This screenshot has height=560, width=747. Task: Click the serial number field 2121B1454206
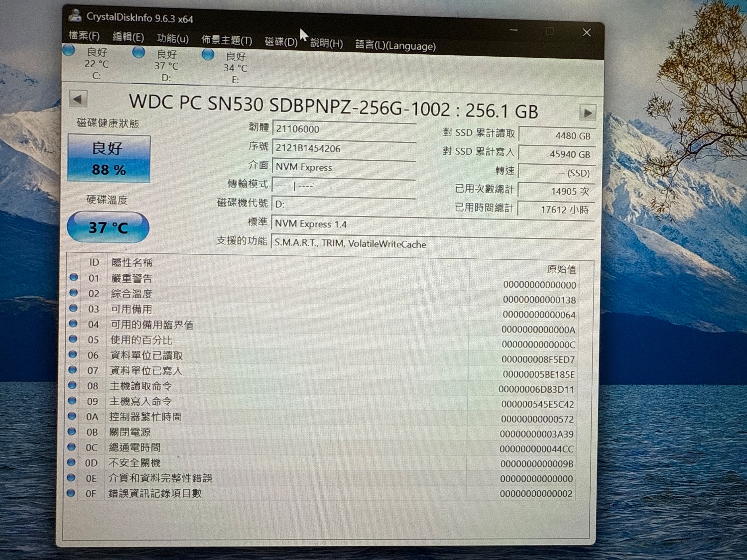coord(344,148)
